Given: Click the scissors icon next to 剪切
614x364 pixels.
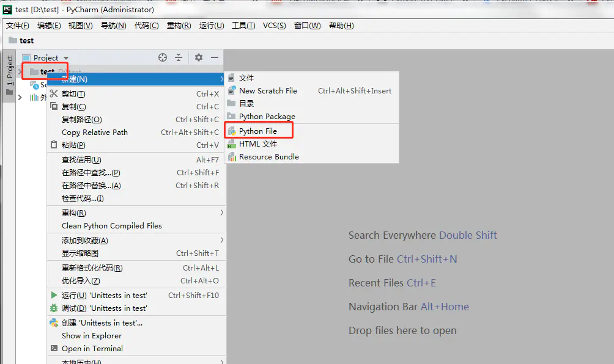Looking at the screenshot, I should [x=54, y=93].
